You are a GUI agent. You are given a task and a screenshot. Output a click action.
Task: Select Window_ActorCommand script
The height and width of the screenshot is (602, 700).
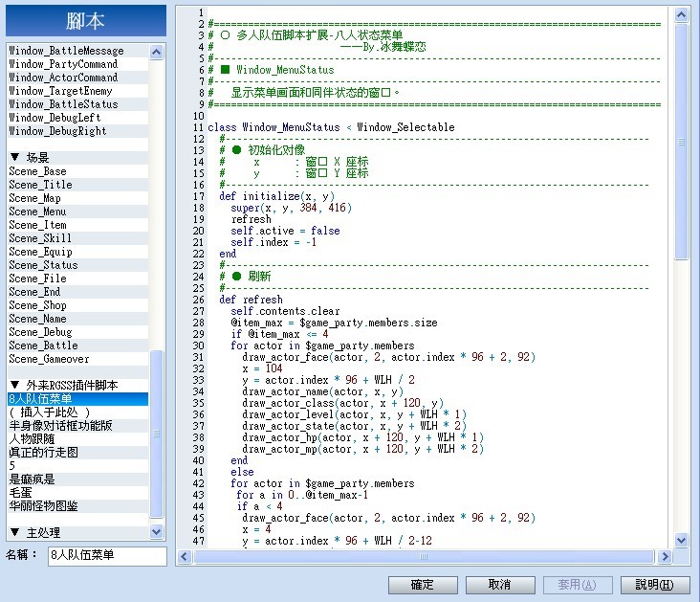click(77, 78)
